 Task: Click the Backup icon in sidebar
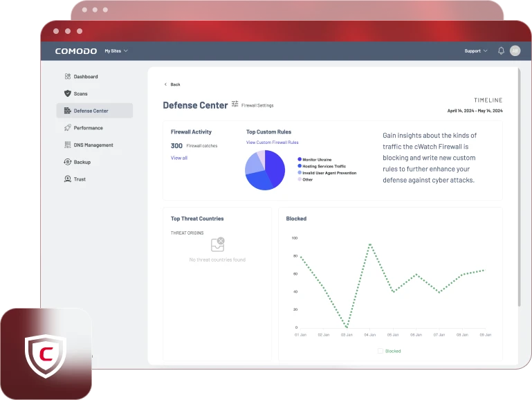coord(67,162)
